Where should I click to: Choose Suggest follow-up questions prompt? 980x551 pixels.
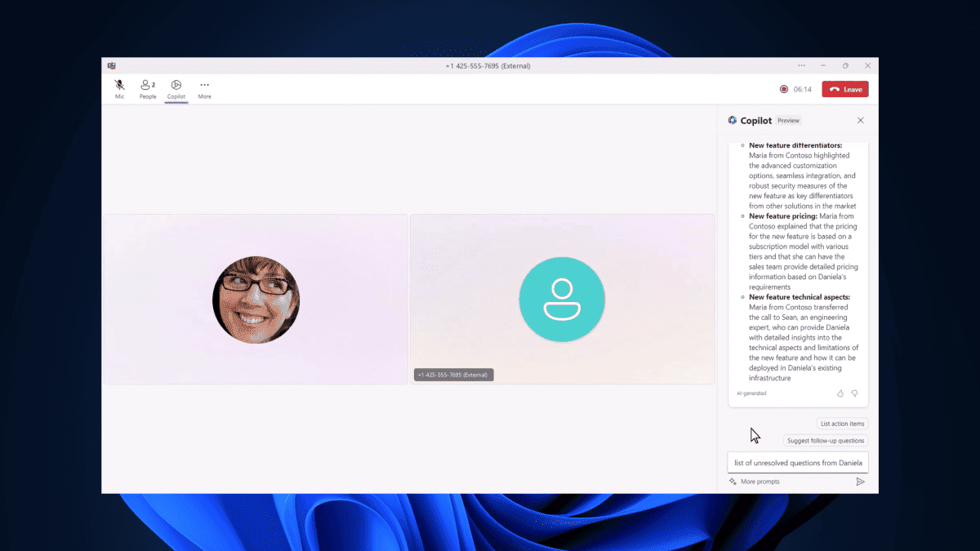coord(826,441)
